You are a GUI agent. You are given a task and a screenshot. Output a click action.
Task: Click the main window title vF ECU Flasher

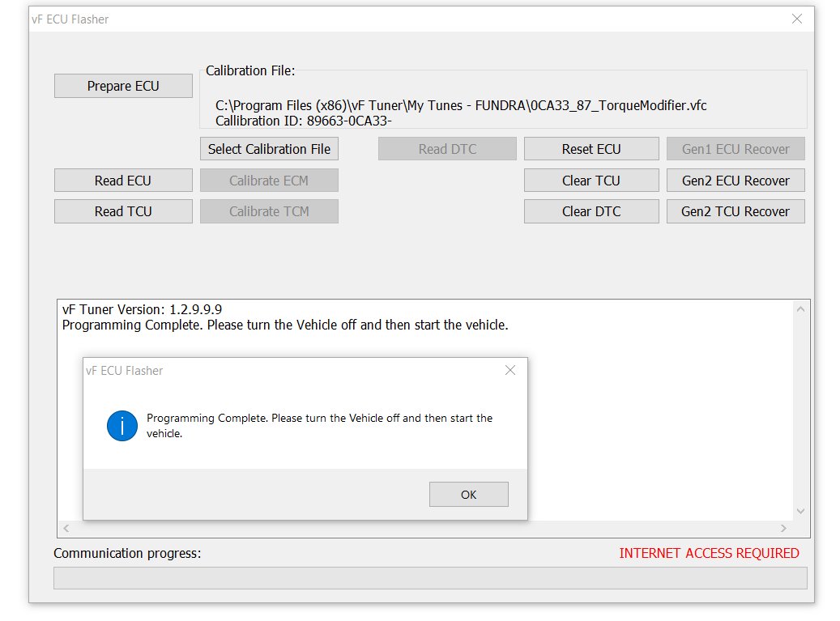pyautogui.click(x=70, y=19)
